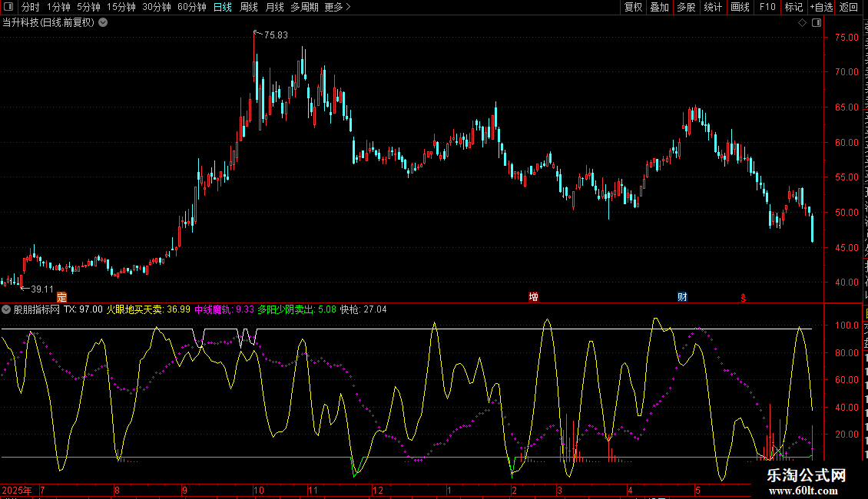Screen dimensions: 868x499
Task: Open the stock title dropdown next to 当升科技
Action: tap(103, 23)
